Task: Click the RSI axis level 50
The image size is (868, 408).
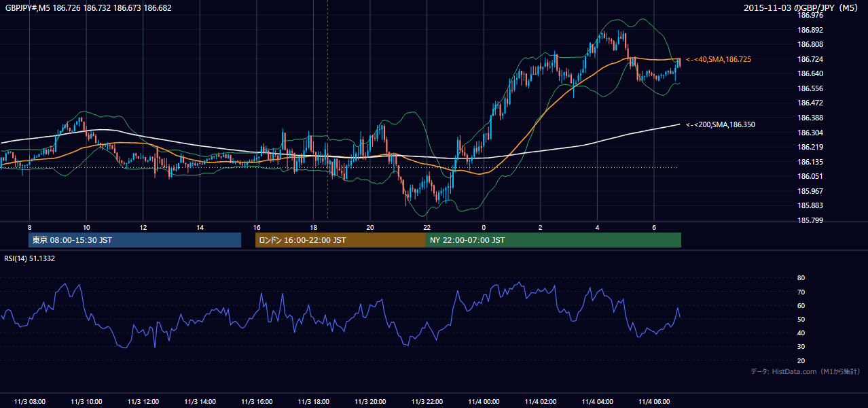Action: pos(801,319)
